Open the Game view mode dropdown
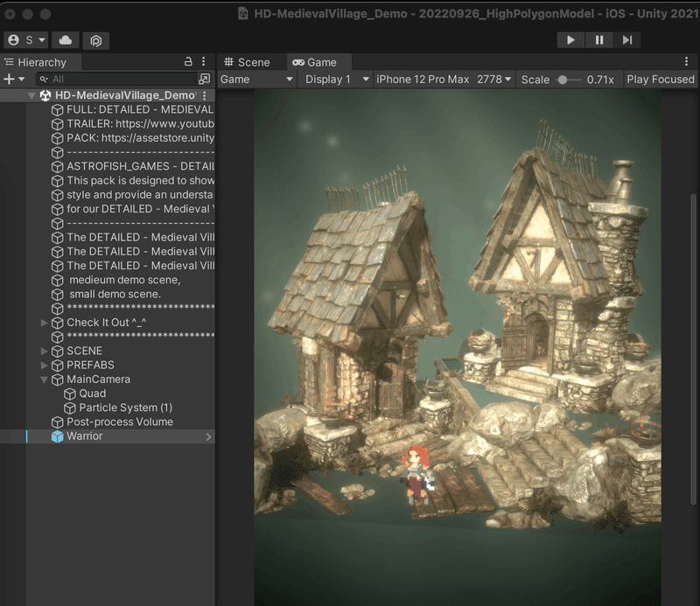This screenshot has width=700, height=606. coord(256,80)
